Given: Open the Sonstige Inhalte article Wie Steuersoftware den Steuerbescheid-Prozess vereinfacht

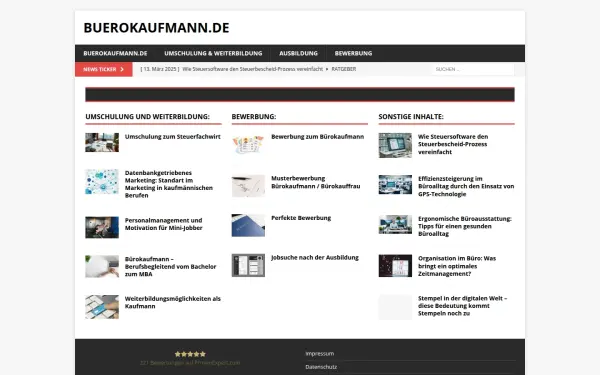Looking at the screenshot, I should coord(453,144).
